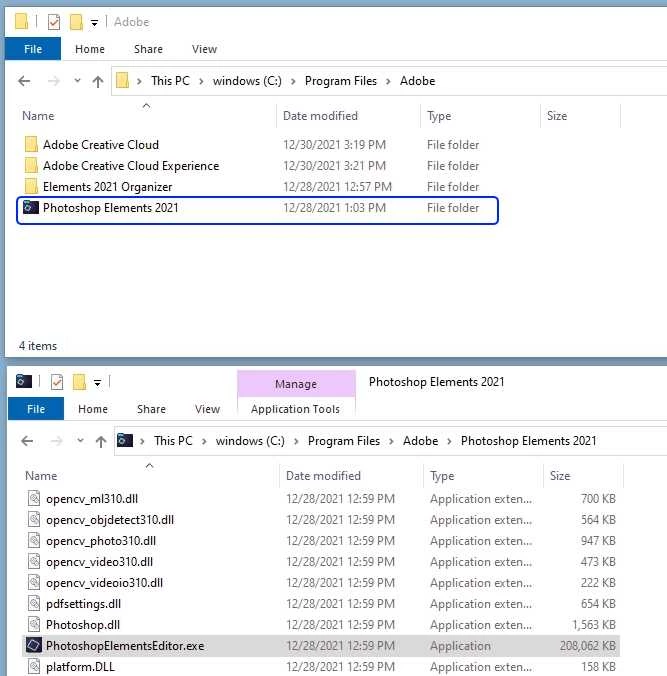Click This PC breadcrumb in Adobe window
667x676 pixels.
[170, 81]
